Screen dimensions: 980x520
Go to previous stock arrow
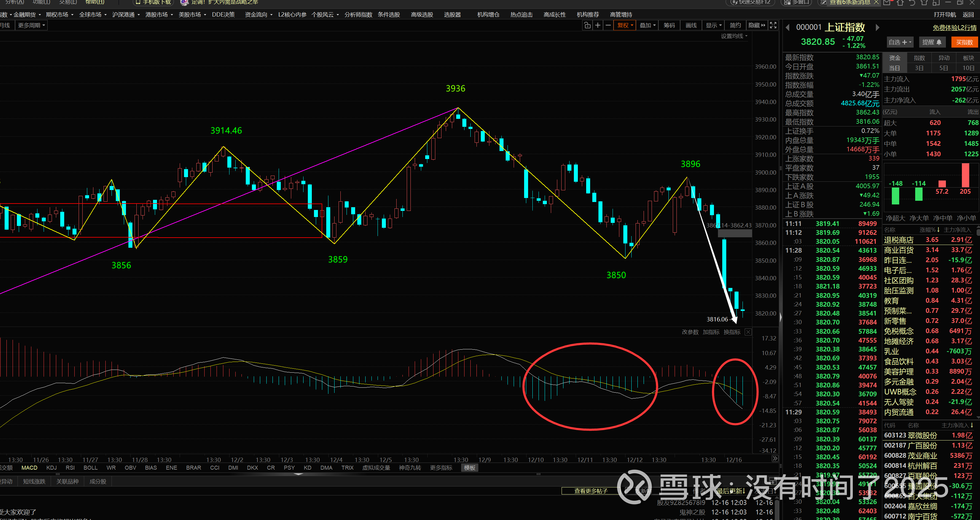(787, 27)
